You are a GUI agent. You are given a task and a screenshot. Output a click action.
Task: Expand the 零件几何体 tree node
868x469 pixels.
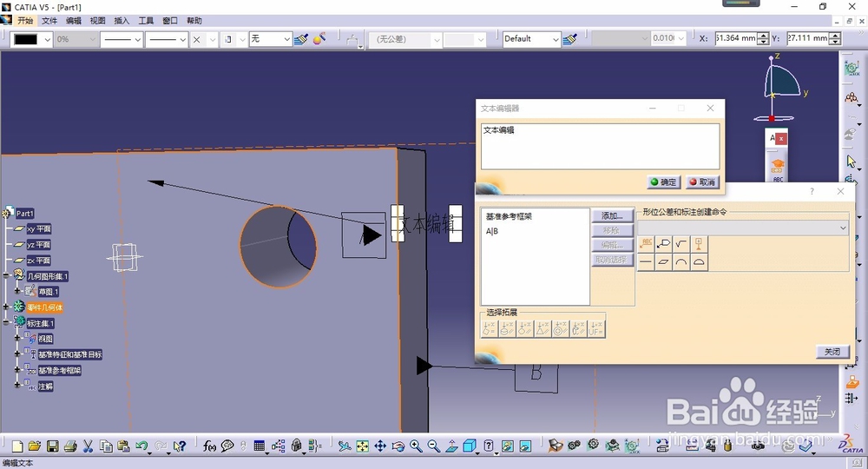[x=7, y=307]
